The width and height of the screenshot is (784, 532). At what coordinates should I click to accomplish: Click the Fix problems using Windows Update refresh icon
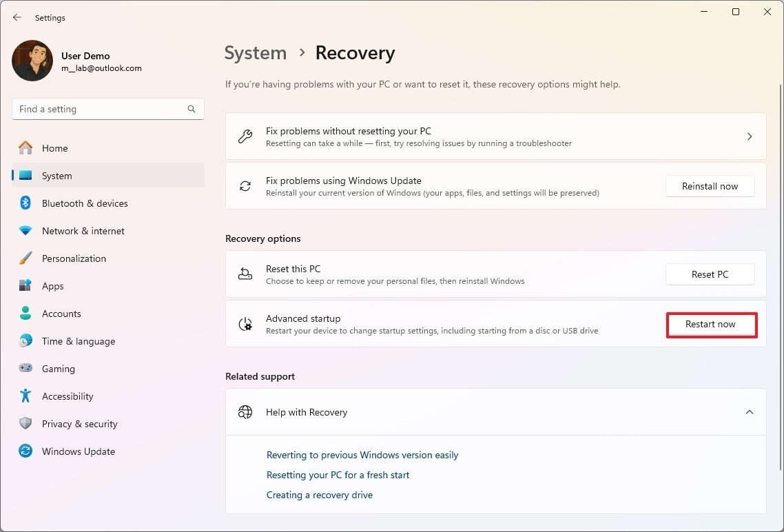point(245,186)
